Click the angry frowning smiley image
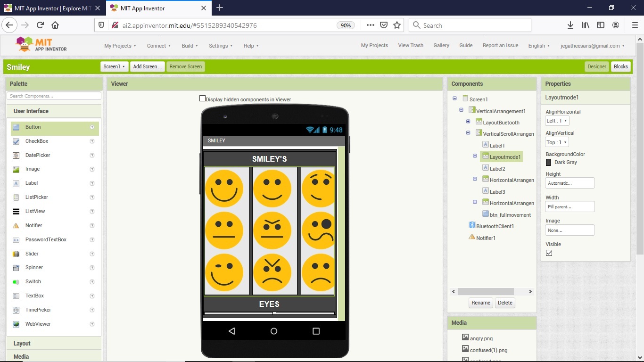The image size is (644, 362). click(x=272, y=272)
